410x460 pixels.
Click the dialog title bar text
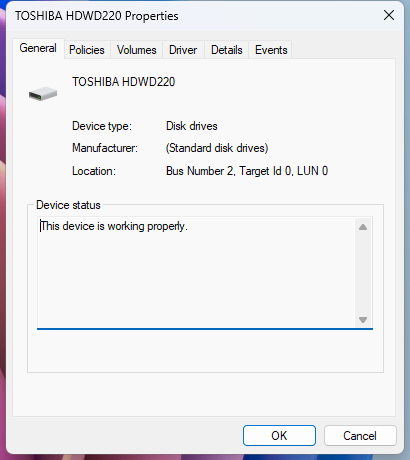pos(97,16)
